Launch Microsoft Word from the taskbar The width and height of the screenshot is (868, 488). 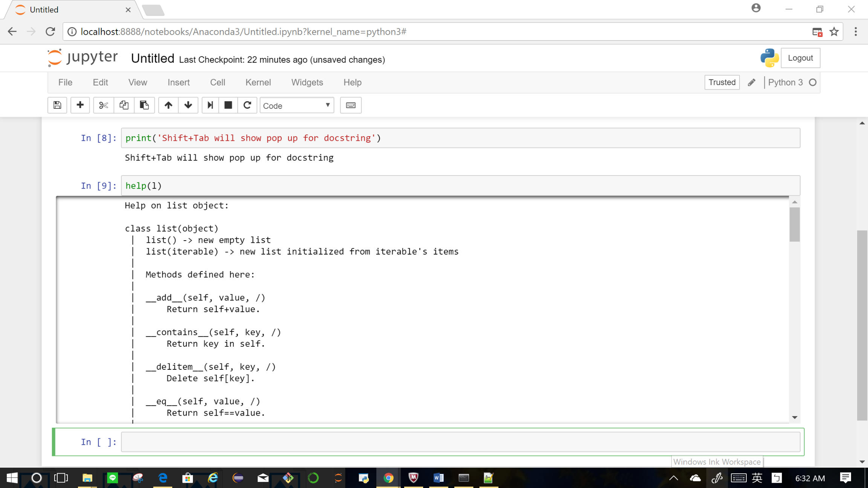[x=438, y=478]
